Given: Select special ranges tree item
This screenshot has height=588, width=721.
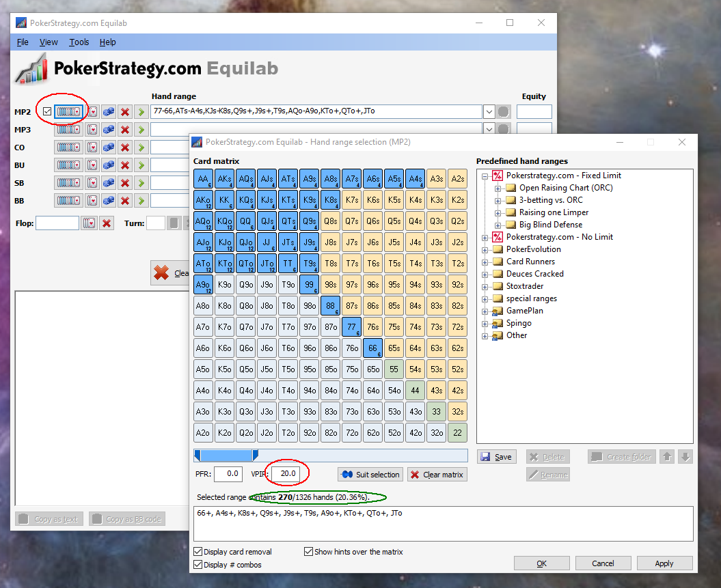Looking at the screenshot, I should pos(532,298).
